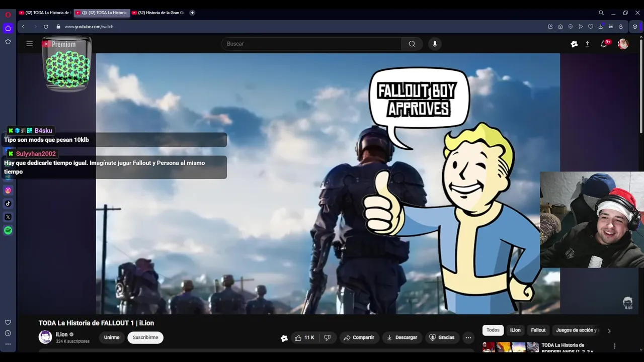Open the browser downloads panel

point(601,27)
